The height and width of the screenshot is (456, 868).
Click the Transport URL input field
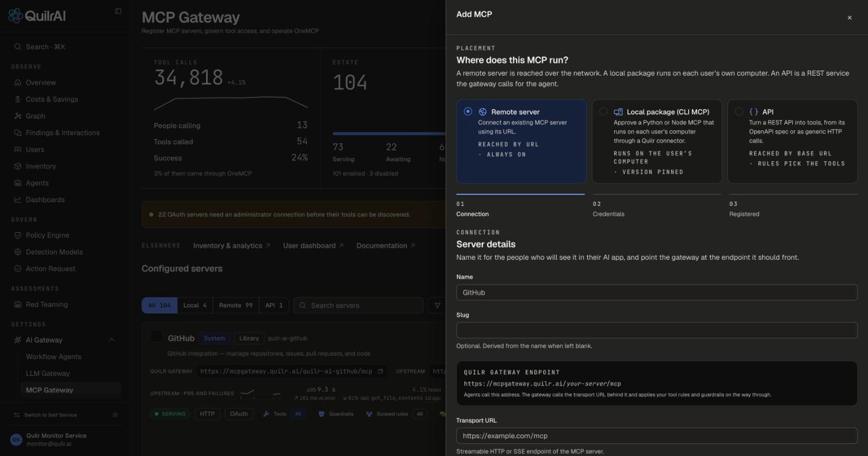(x=657, y=436)
